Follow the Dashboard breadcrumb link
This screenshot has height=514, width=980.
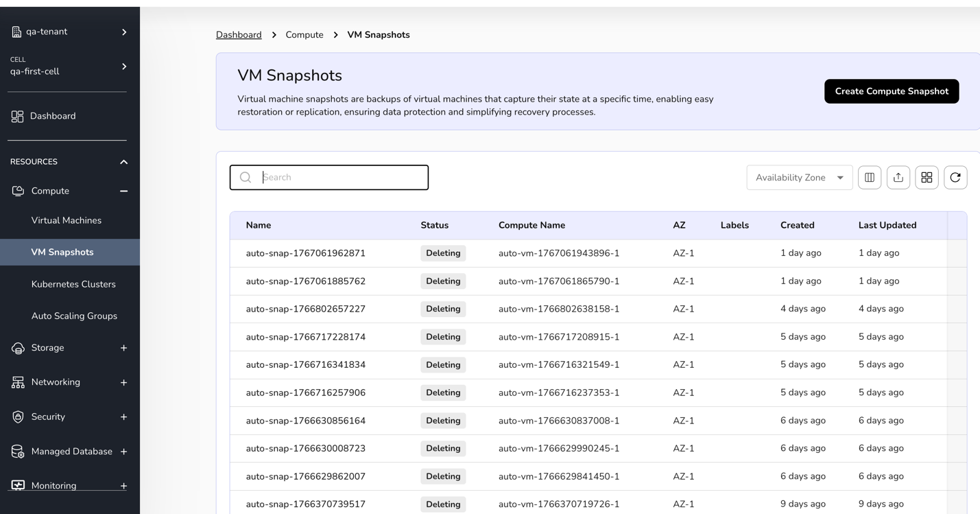point(239,35)
